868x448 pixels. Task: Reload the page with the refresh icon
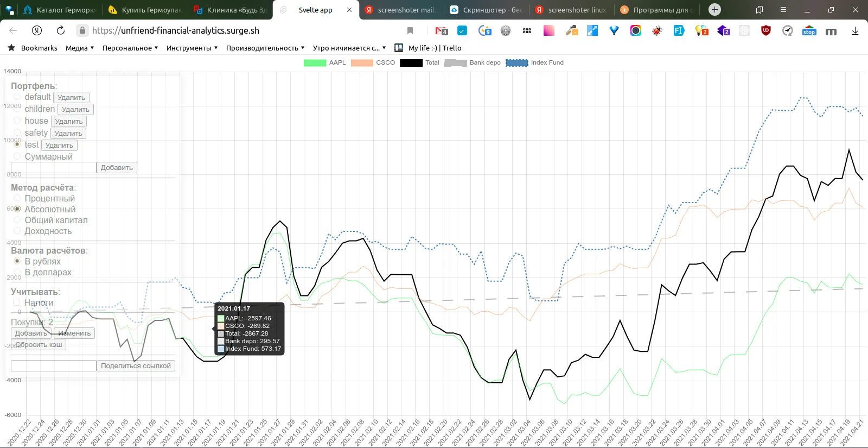[61, 30]
